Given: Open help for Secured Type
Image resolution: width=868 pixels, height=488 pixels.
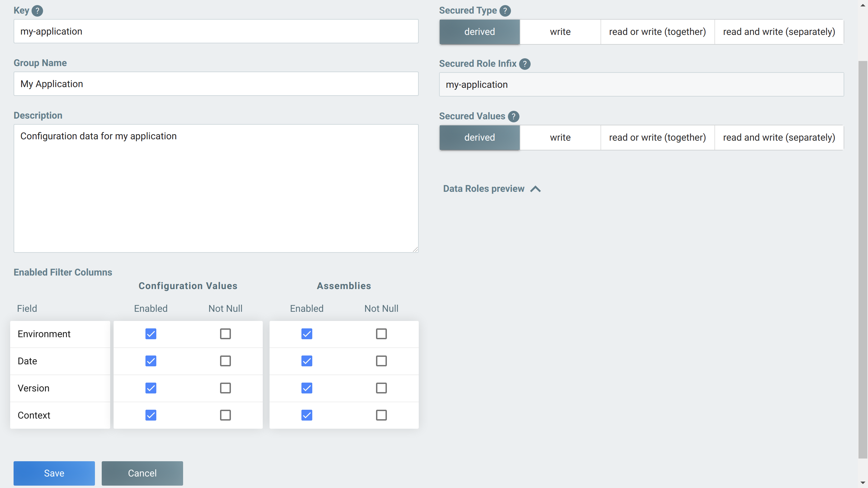Looking at the screenshot, I should 505,11.
